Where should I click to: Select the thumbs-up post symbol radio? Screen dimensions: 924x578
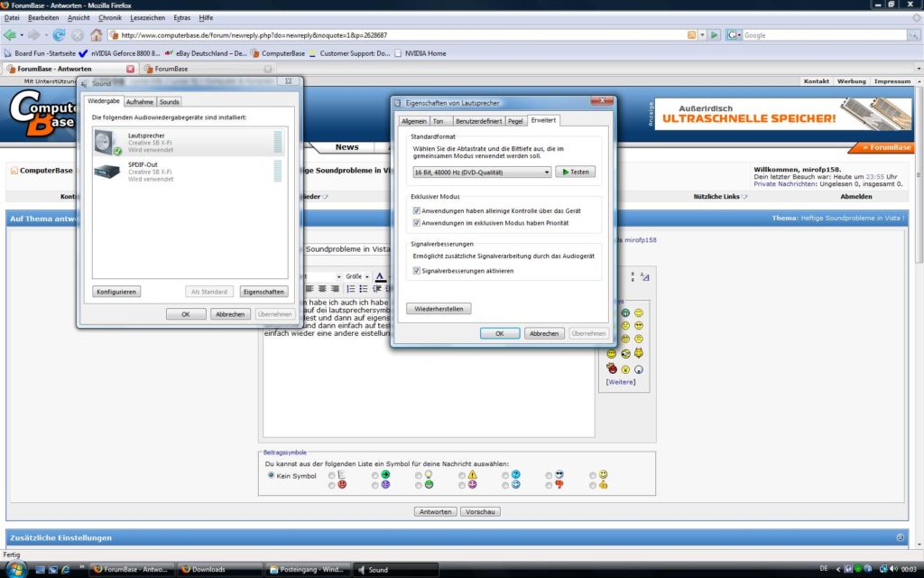pyautogui.click(x=592, y=485)
